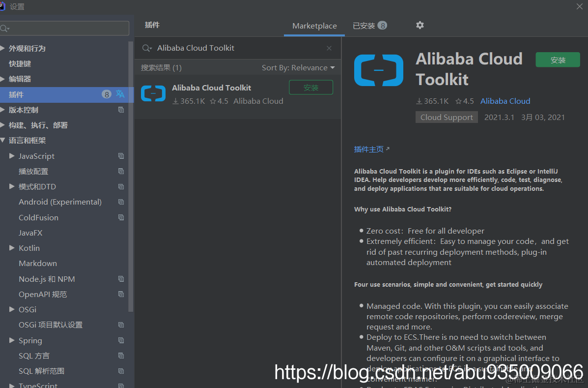Click the SQL 解析范围 copy icon
The height and width of the screenshot is (388, 588).
[x=121, y=371]
